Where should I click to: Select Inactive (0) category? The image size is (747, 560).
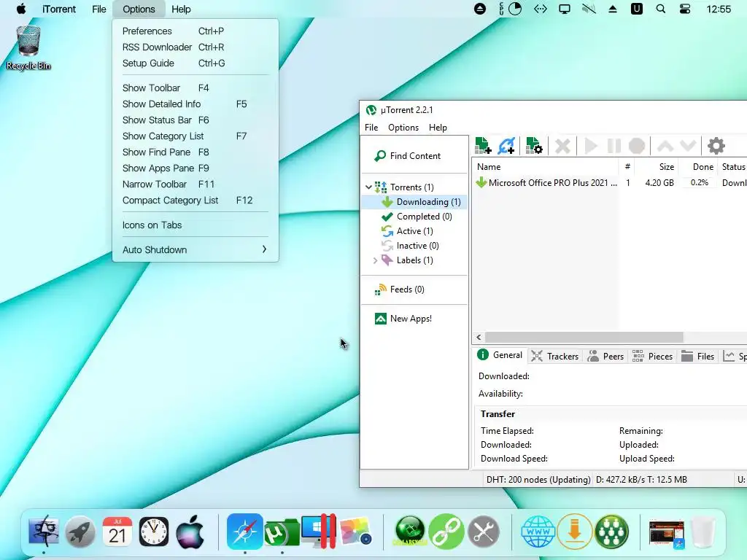[x=410, y=246]
